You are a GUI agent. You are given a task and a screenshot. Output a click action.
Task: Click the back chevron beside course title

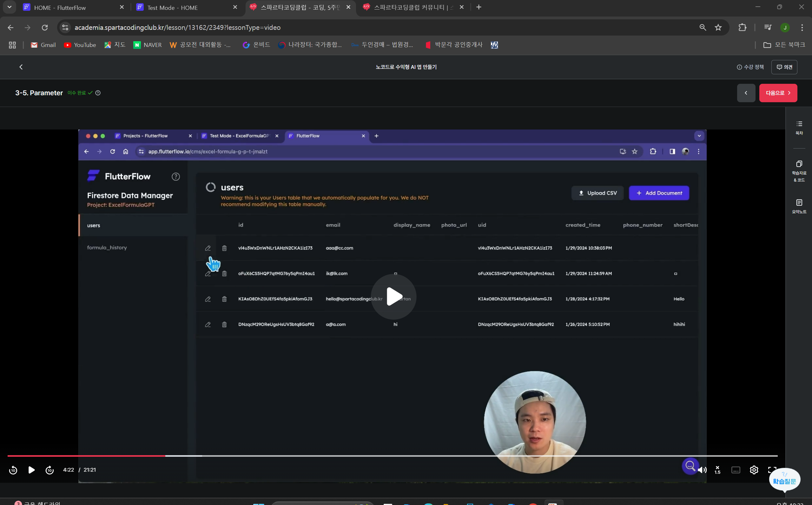click(21, 67)
